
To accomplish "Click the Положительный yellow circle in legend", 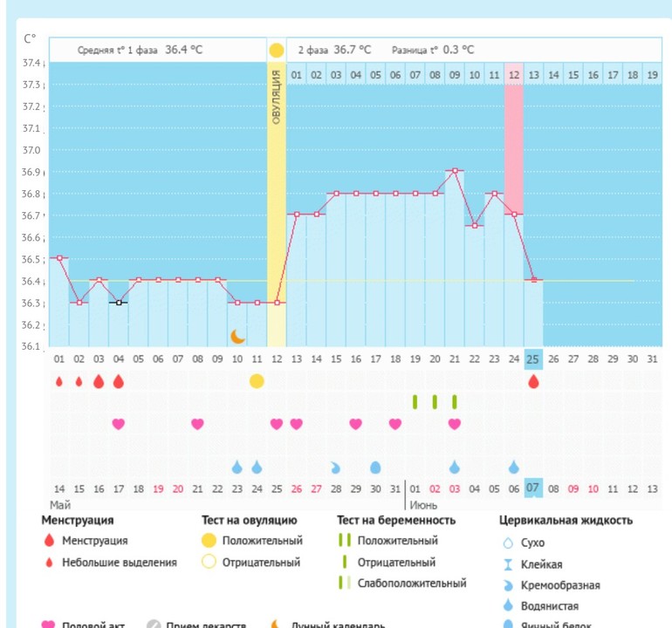I will click(208, 541).
